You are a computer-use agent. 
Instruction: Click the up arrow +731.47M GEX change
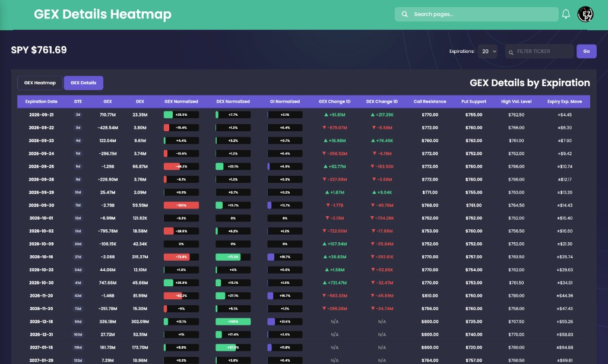tap(335, 283)
